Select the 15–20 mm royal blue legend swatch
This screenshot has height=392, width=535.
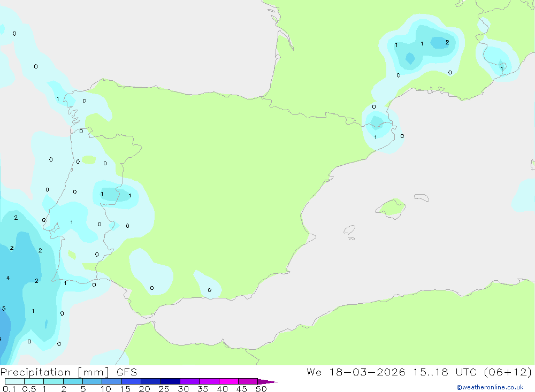pos(132,381)
